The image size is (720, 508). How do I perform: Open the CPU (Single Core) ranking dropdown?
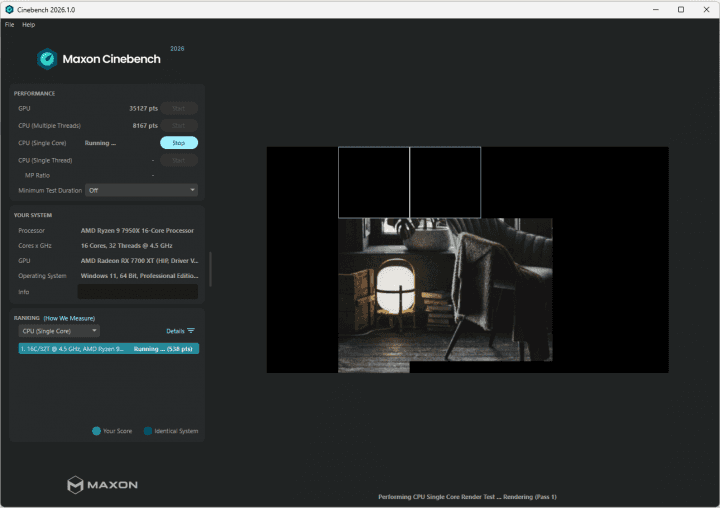coord(59,331)
